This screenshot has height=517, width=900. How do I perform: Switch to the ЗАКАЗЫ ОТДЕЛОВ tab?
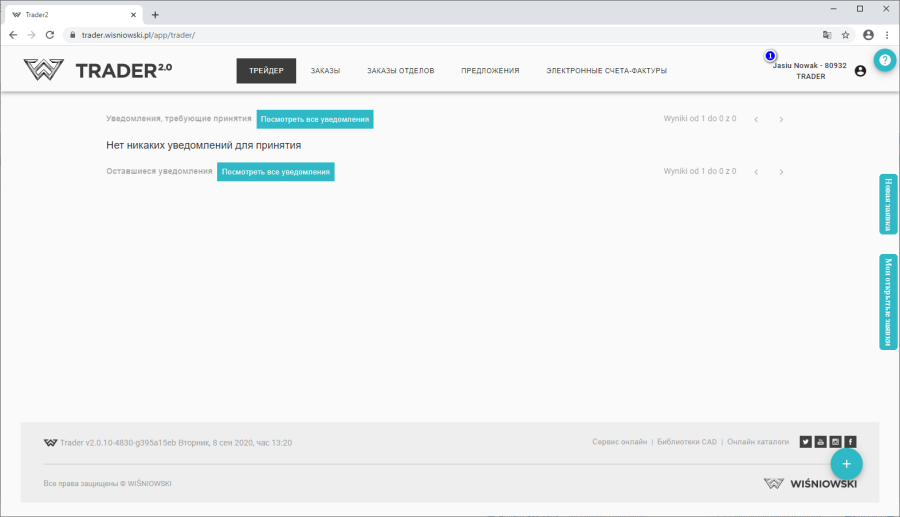click(x=400, y=71)
